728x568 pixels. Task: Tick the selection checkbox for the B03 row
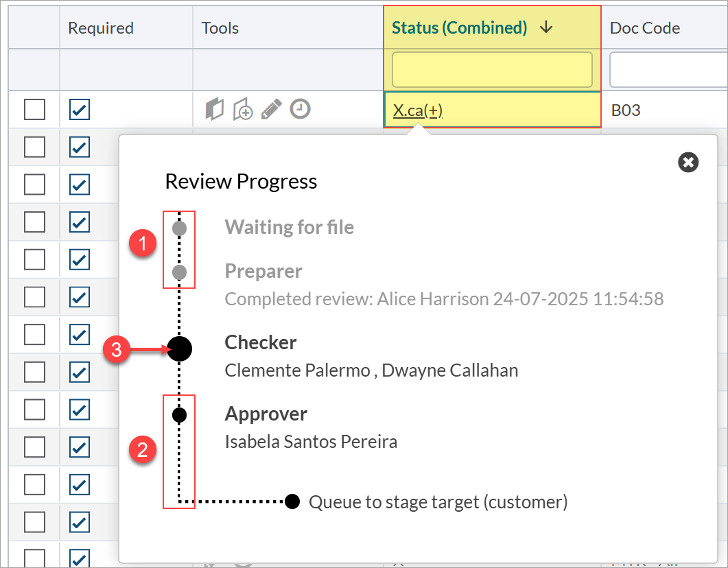pos(34,110)
